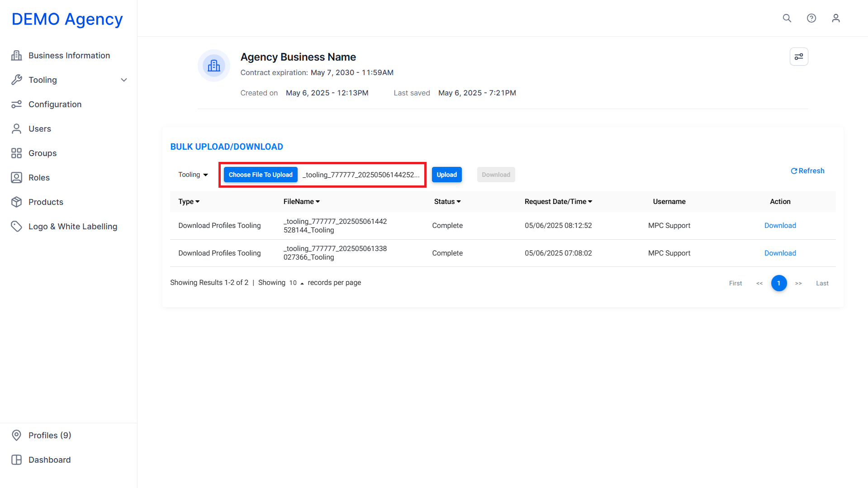Click the blue Upload button
Screen dimensions: 868x488
tap(447, 175)
